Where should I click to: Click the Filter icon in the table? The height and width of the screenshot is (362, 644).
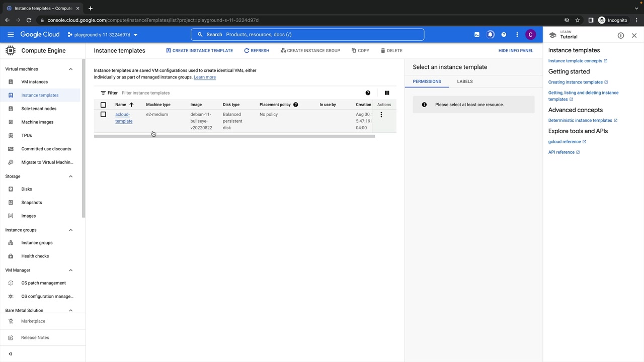click(103, 93)
